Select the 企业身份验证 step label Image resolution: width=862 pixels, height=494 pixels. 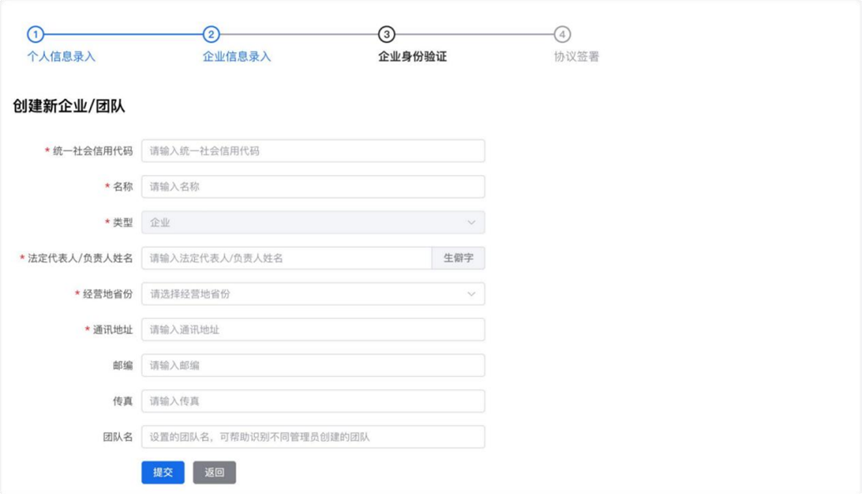coord(412,57)
